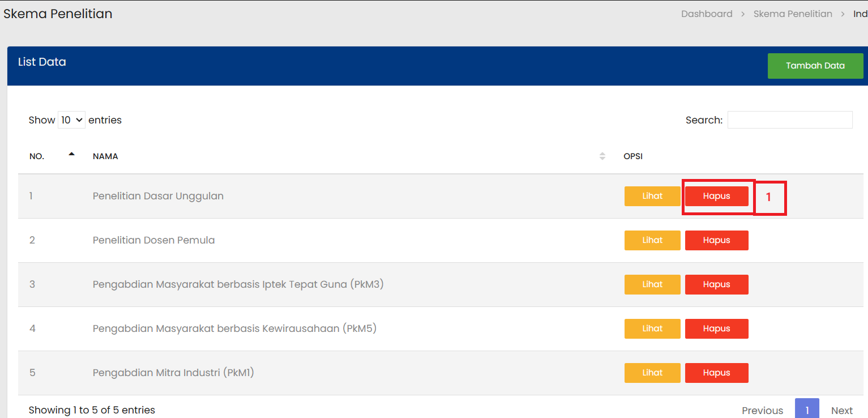The height and width of the screenshot is (418, 868).
Task: Open the entries-per-page dropdown
Action: coord(71,120)
